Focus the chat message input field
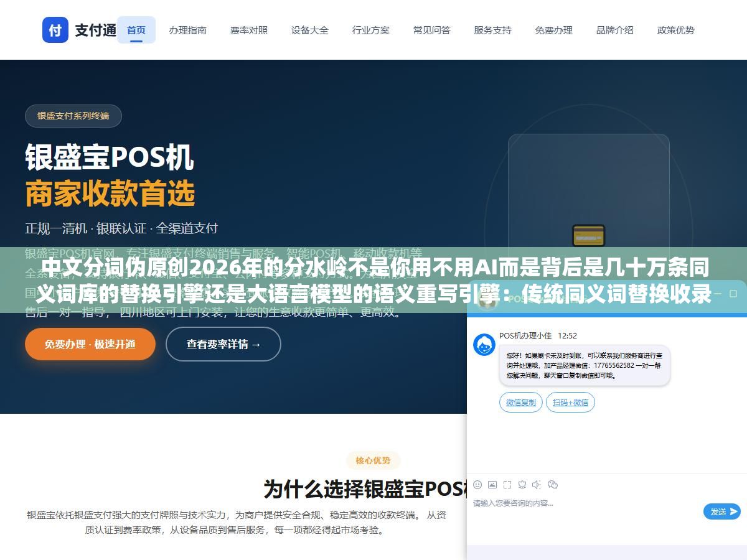Viewport: 747px width, 560px height. [585, 510]
